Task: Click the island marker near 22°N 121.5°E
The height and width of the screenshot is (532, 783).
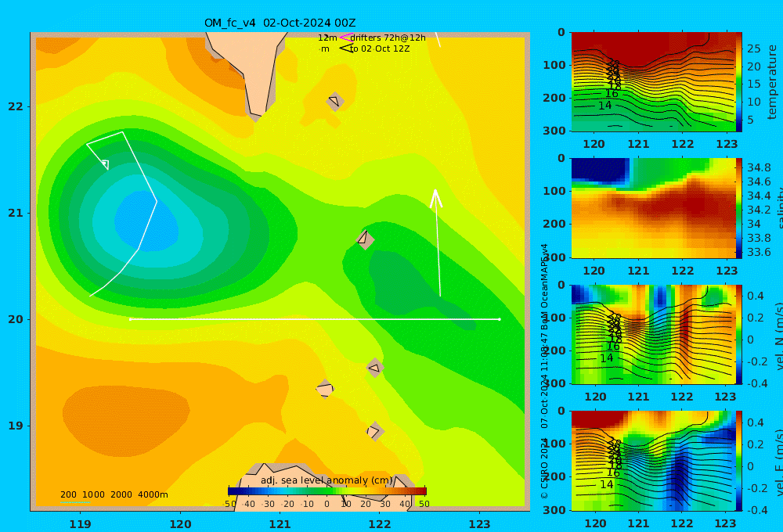Action: [x=334, y=101]
